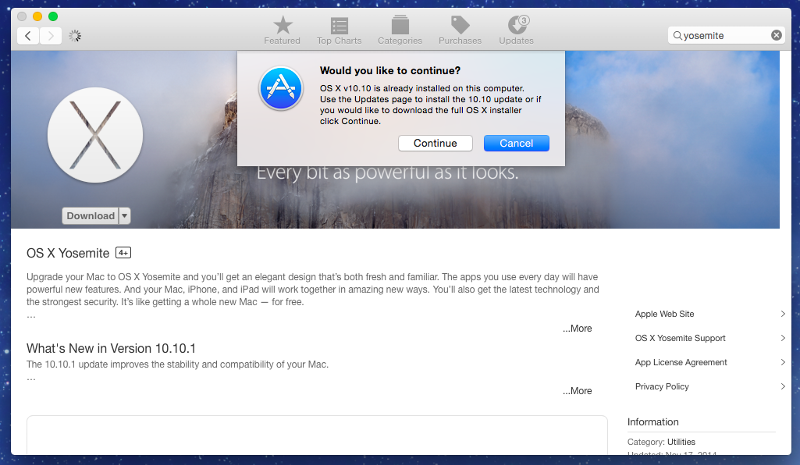800x465 pixels.
Task: Click the OS X Yosemite logo
Action: click(95, 135)
